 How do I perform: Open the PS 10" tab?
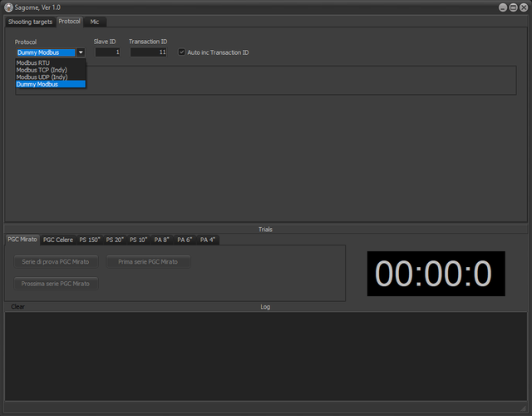(x=139, y=240)
